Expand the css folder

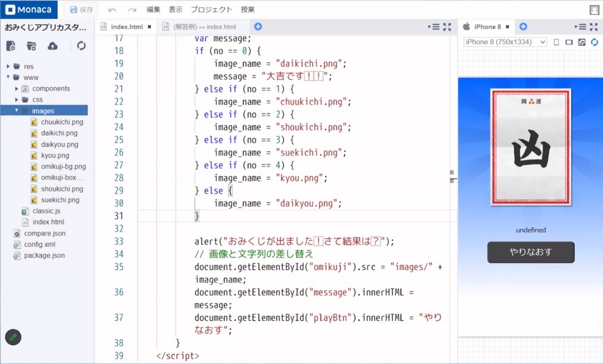click(x=17, y=99)
